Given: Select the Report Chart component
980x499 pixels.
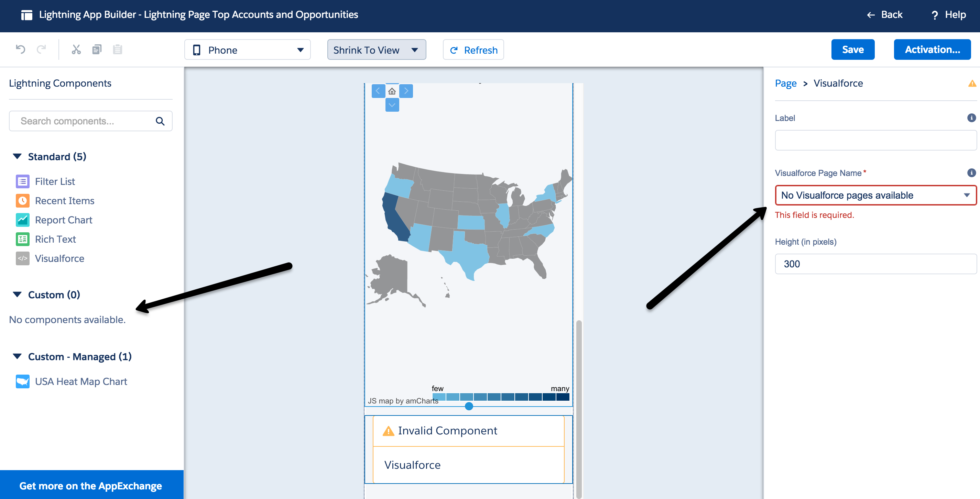Looking at the screenshot, I should [x=64, y=220].
